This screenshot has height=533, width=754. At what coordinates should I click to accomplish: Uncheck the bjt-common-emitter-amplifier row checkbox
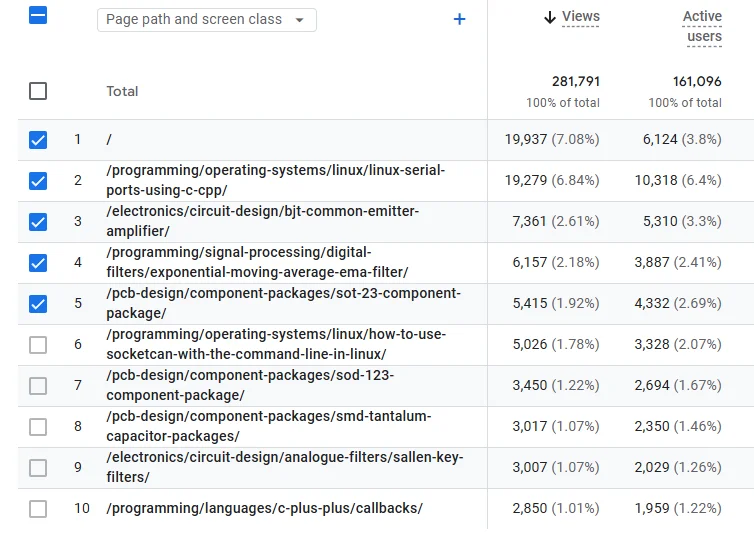(38, 222)
